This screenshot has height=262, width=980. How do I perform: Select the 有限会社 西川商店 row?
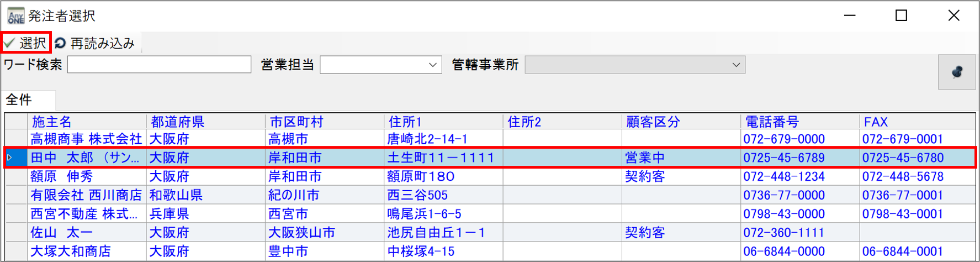click(86, 195)
